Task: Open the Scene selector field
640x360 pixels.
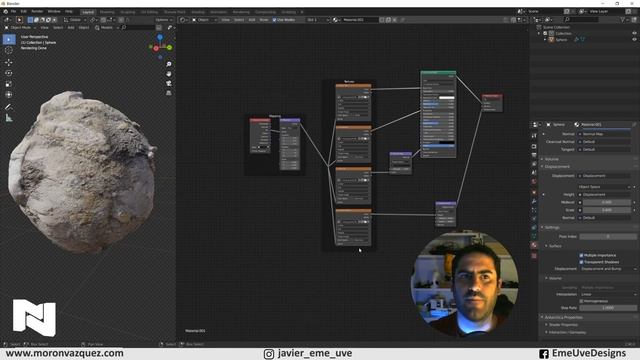Action: pos(545,11)
